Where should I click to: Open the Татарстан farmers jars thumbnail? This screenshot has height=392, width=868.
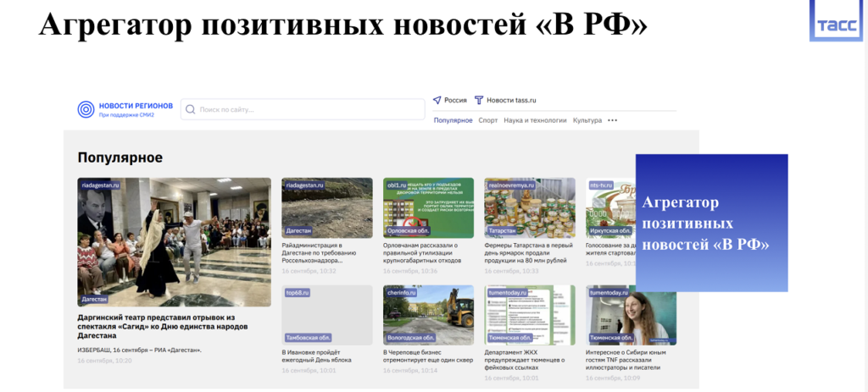[x=530, y=207]
